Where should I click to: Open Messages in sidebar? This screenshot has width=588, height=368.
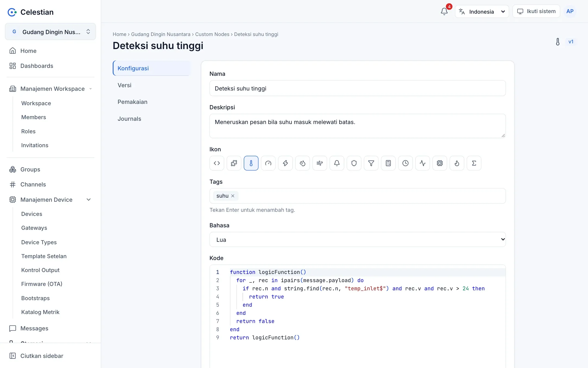tap(50, 328)
